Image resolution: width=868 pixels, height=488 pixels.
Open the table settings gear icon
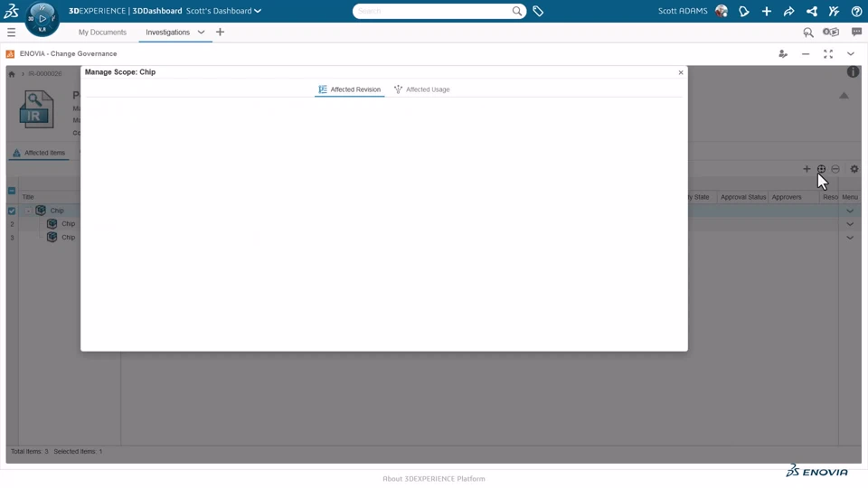(854, 169)
